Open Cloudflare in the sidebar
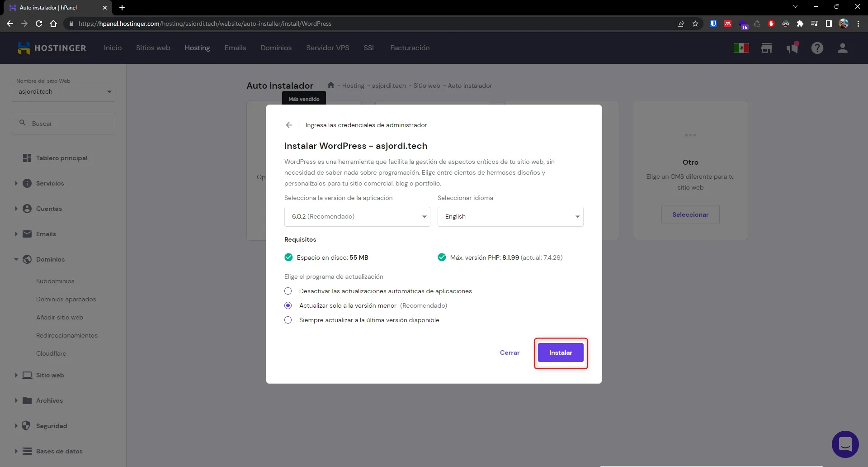The image size is (868, 467). 51,353
